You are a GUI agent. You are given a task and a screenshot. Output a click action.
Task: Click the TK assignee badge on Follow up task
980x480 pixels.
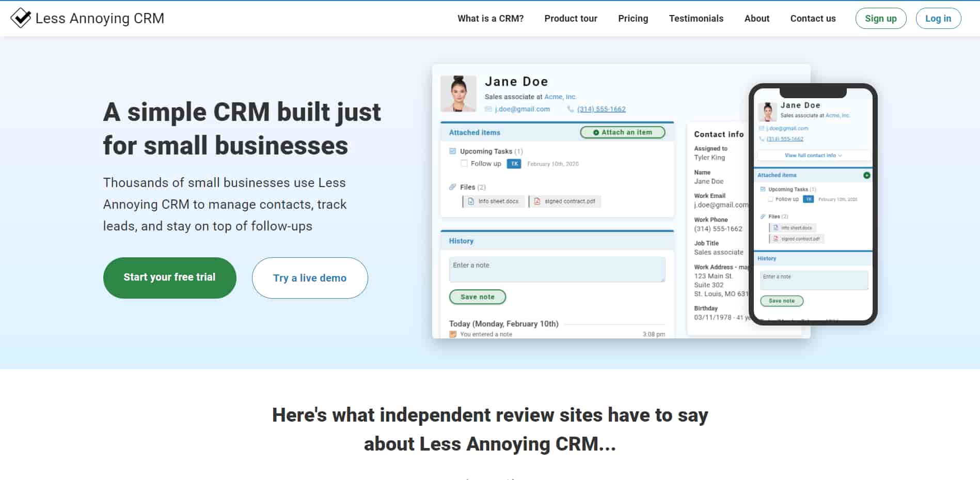click(x=513, y=163)
